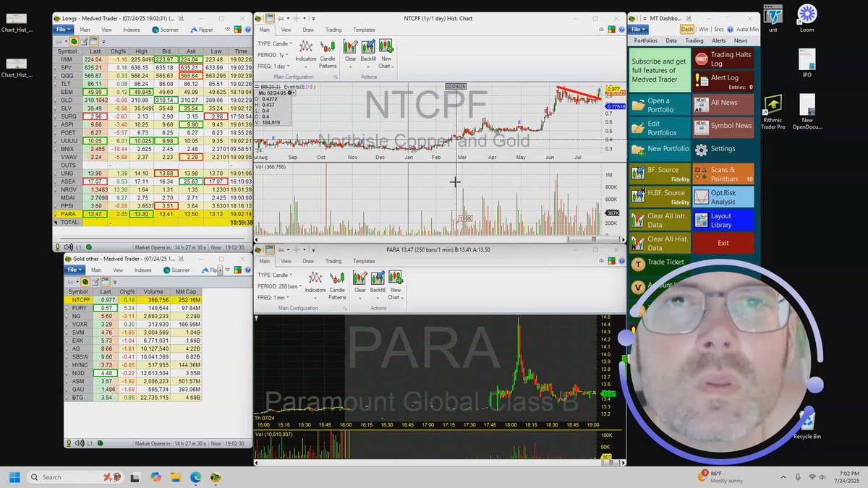Open the Symbol News tile

[x=723, y=127]
